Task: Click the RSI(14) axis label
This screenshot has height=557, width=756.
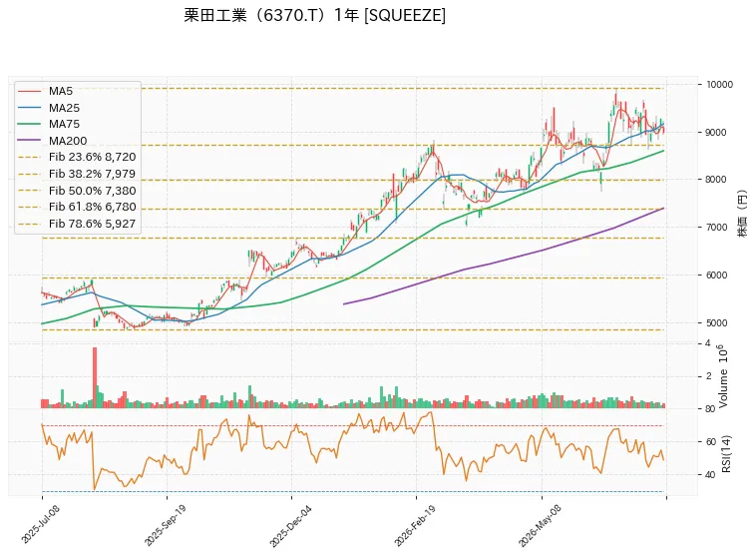Action: click(x=727, y=454)
